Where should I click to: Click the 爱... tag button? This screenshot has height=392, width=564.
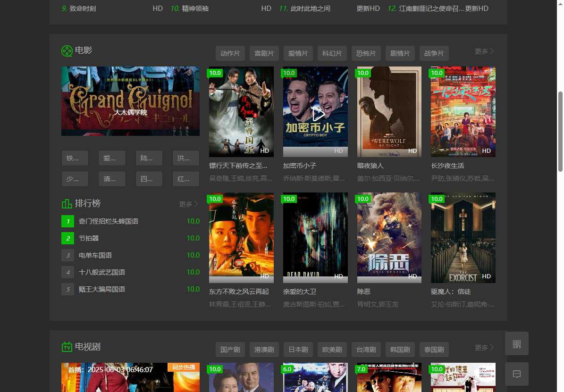(x=112, y=158)
